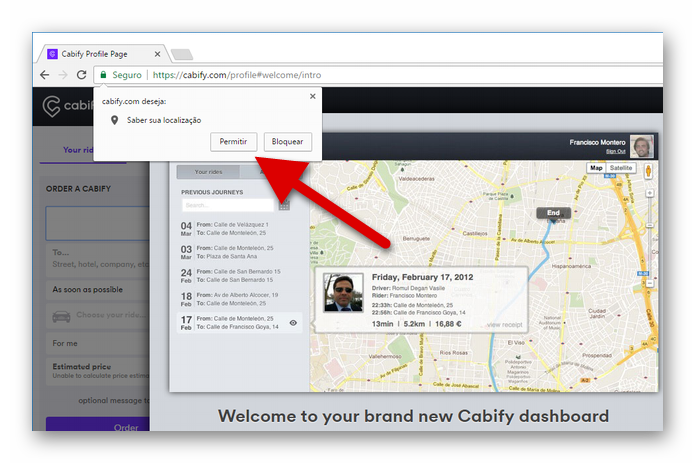Screen dimensions: 695x463
Task: Open the Your rides tab in sidebar
Action: click(78, 150)
